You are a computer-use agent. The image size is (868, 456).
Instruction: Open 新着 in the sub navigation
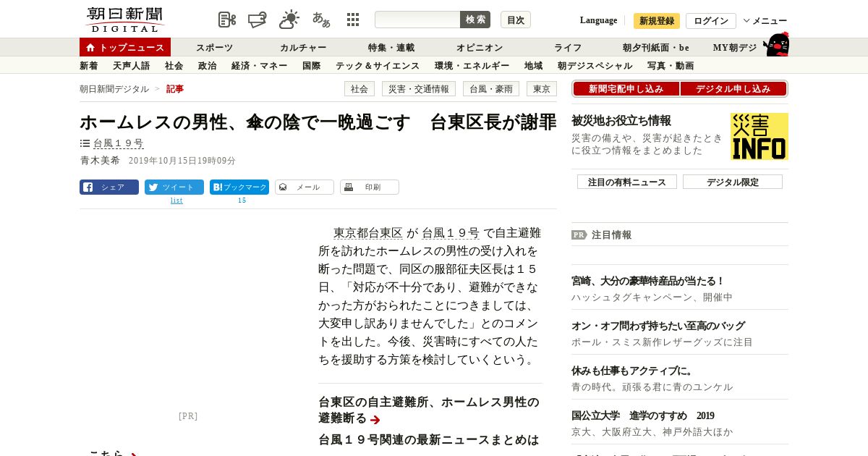coord(88,65)
